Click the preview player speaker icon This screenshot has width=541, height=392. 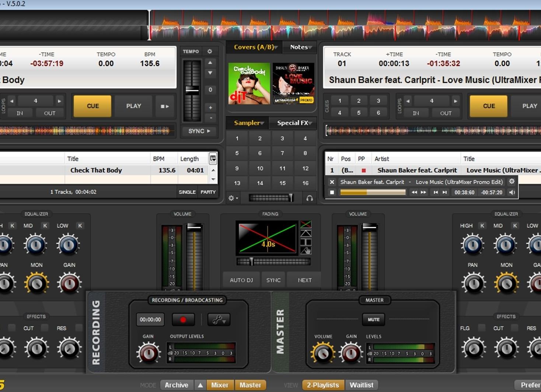point(512,192)
